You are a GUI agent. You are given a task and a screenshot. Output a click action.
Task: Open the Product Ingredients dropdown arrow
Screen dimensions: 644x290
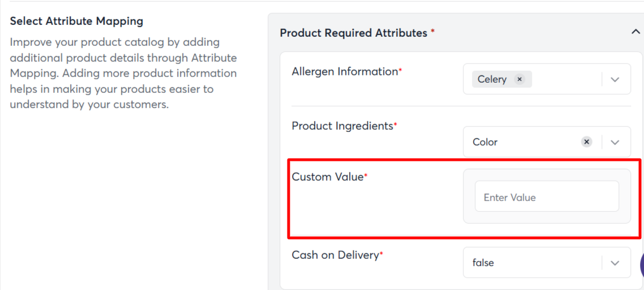(x=616, y=142)
